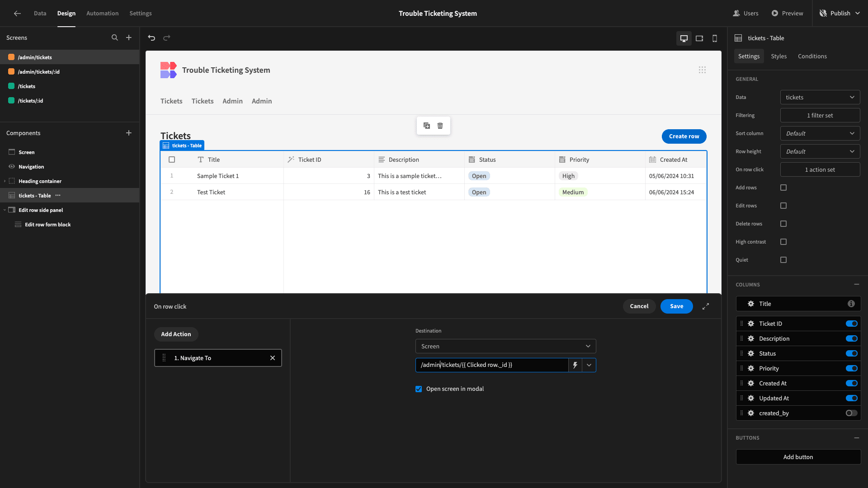Click the Cancel button
Image resolution: width=868 pixels, height=488 pixels.
pos(639,306)
